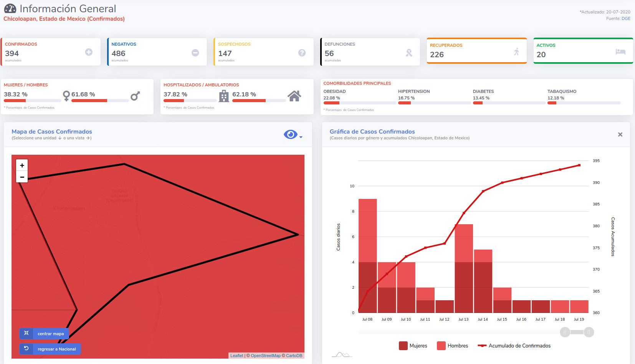Click the Jul 16 bar in the chart
This screenshot has height=364, width=635.
[521, 306]
